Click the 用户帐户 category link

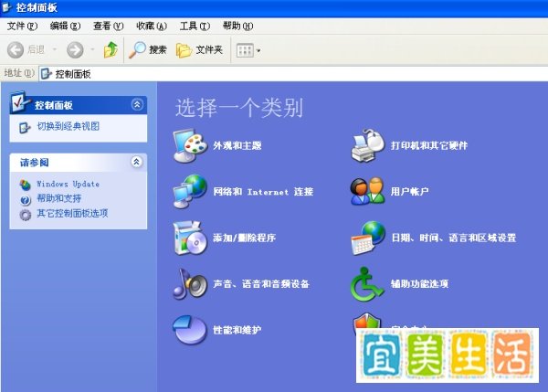click(x=409, y=191)
